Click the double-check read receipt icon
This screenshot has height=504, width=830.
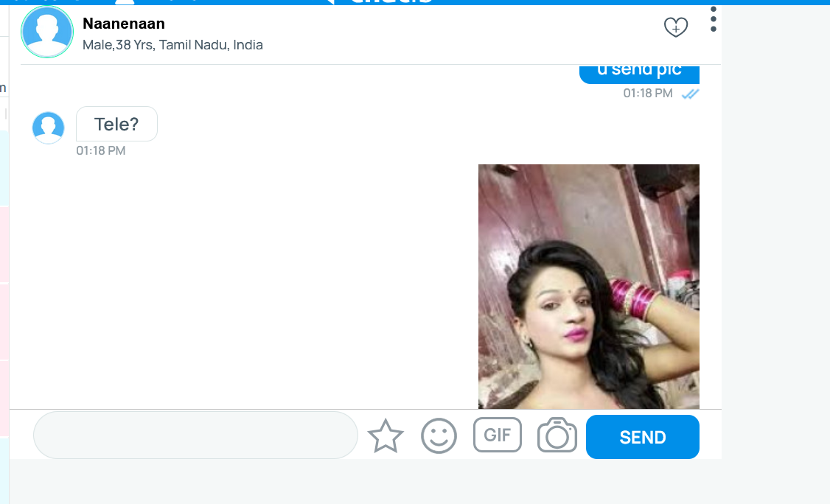coord(690,94)
